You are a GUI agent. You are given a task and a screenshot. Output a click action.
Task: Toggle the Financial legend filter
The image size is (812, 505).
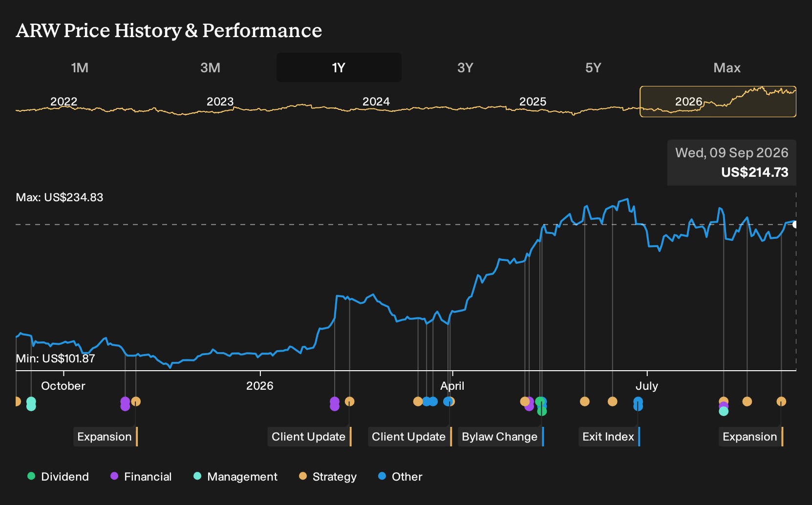click(x=141, y=477)
